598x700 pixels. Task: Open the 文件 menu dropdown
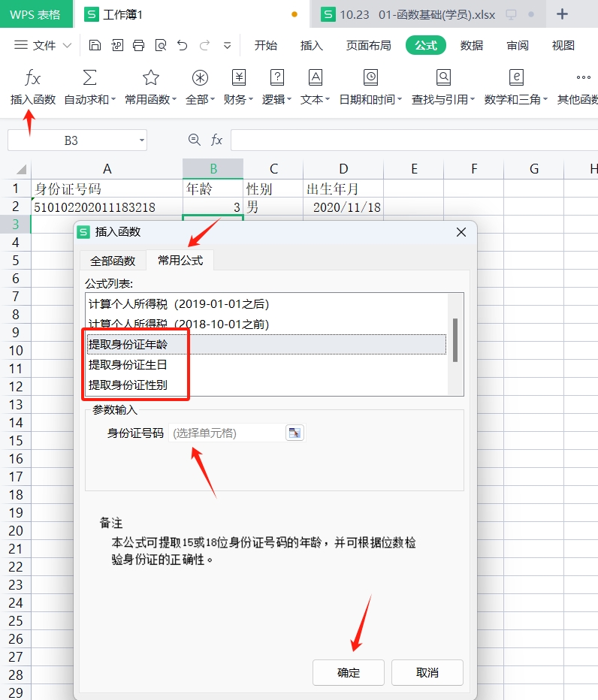pyautogui.click(x=44, y=46)
